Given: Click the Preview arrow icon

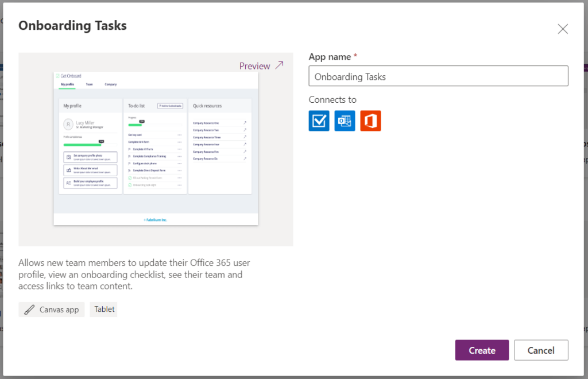Looking at the screenshot, I should pos(280,65).
